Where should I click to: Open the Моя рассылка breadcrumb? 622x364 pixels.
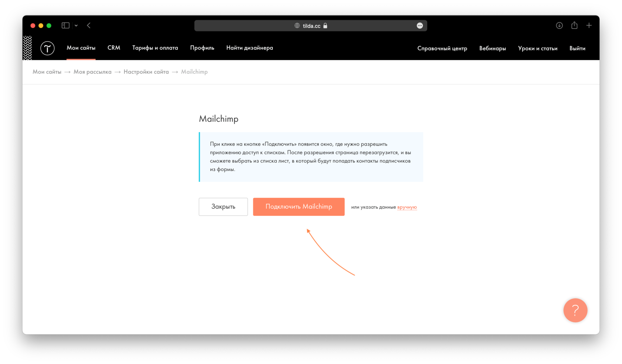pos(93,72)
